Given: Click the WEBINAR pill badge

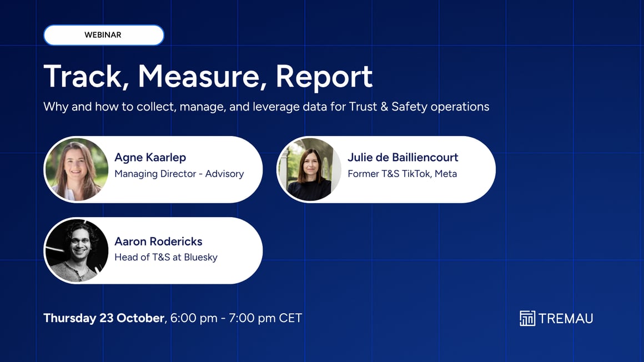Looking at the screenshot, I should (103, 35).
